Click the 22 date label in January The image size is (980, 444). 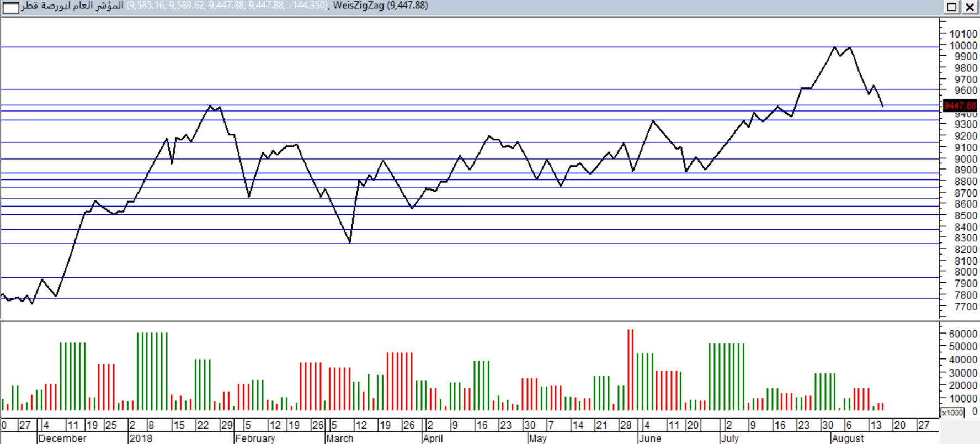tap(203, 426)
